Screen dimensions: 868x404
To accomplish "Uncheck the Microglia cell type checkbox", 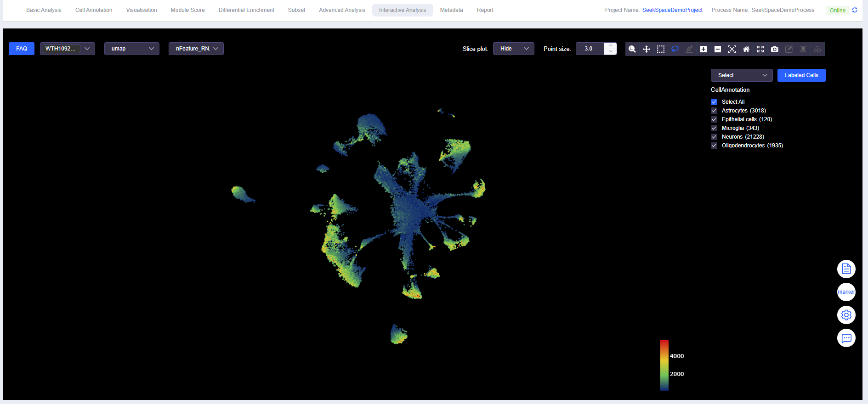I will pos(714,128).
